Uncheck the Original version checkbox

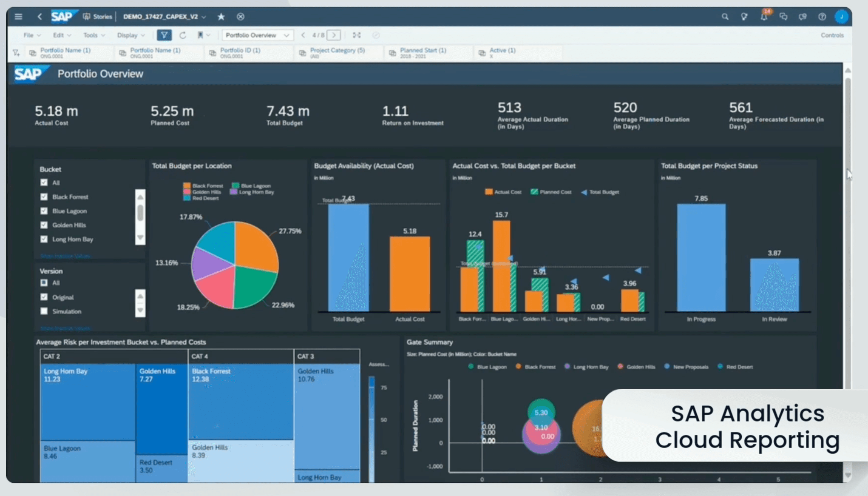point(44,297)
